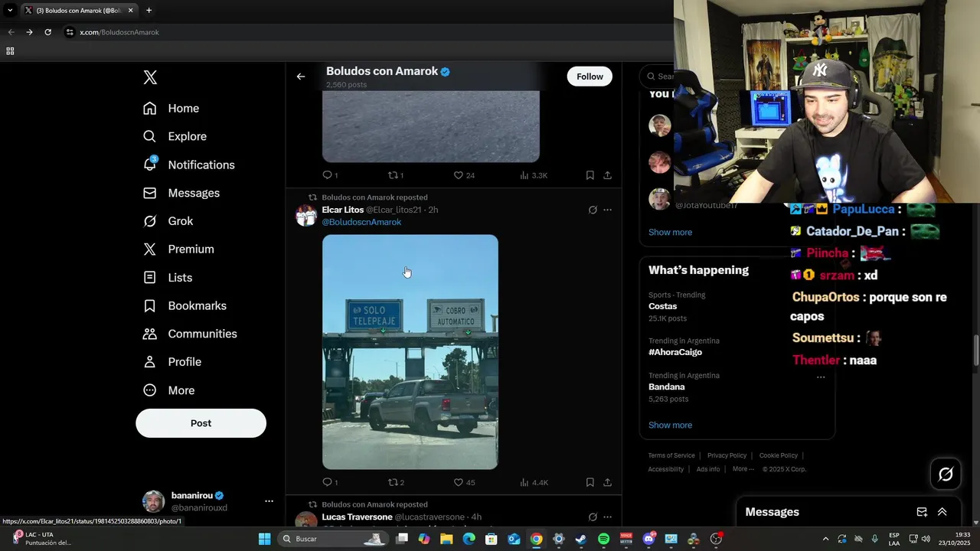Open the tab search dropdown
This screenshot has height=551, width=980.
(10, 11)
